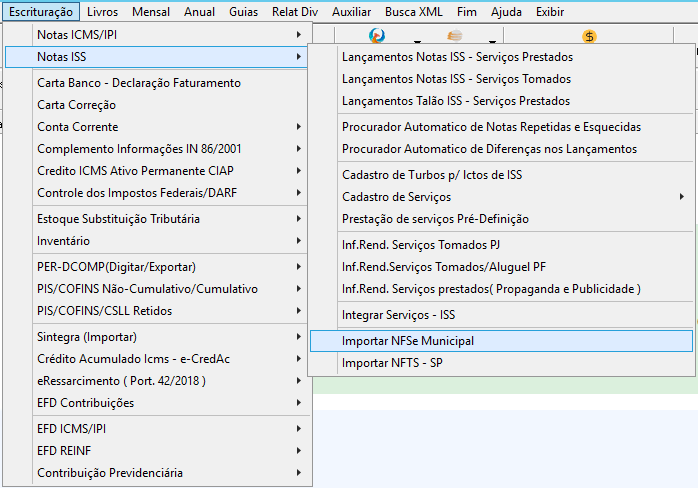
Task: Expand the Sintegra (Importar) submenu
Action: [156, 337]
